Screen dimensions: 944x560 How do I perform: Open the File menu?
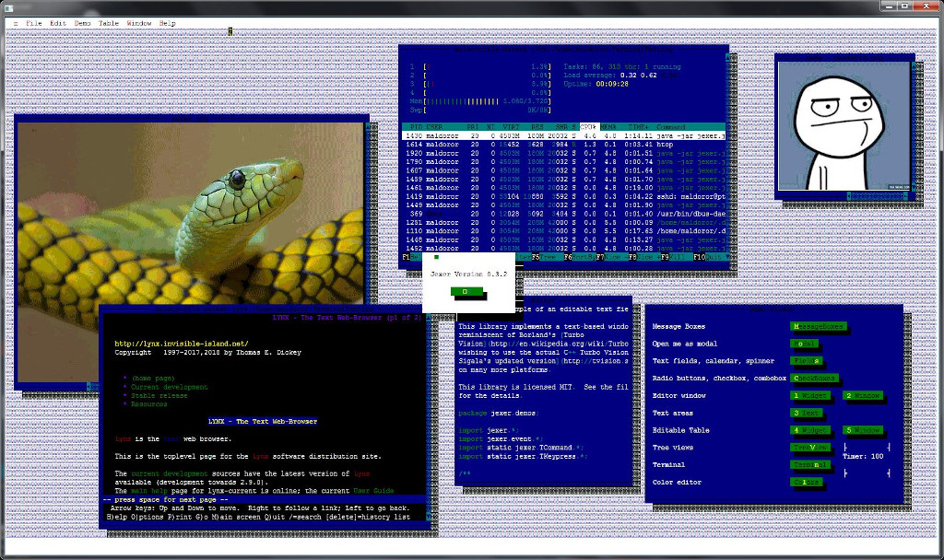[x=33, y=22]
